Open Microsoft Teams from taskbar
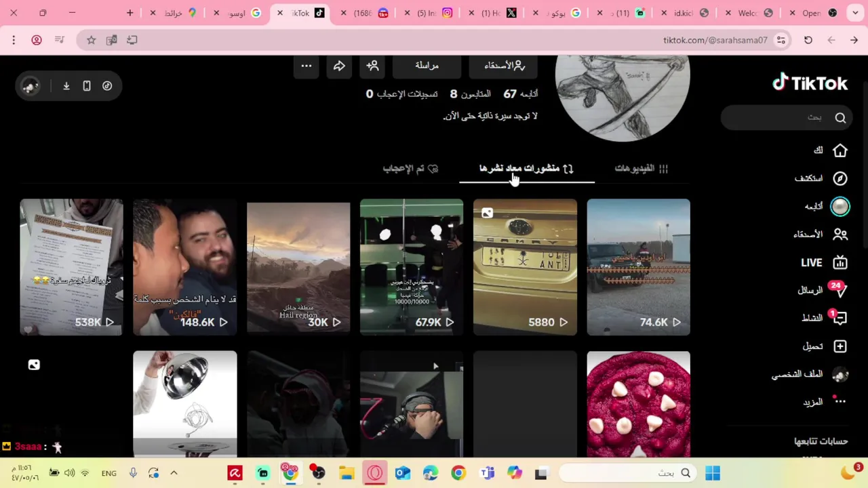 (x=487, y=473)
